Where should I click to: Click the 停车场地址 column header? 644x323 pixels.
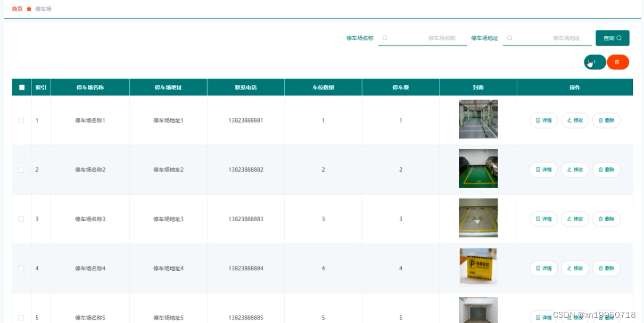(x=168, y=87)
